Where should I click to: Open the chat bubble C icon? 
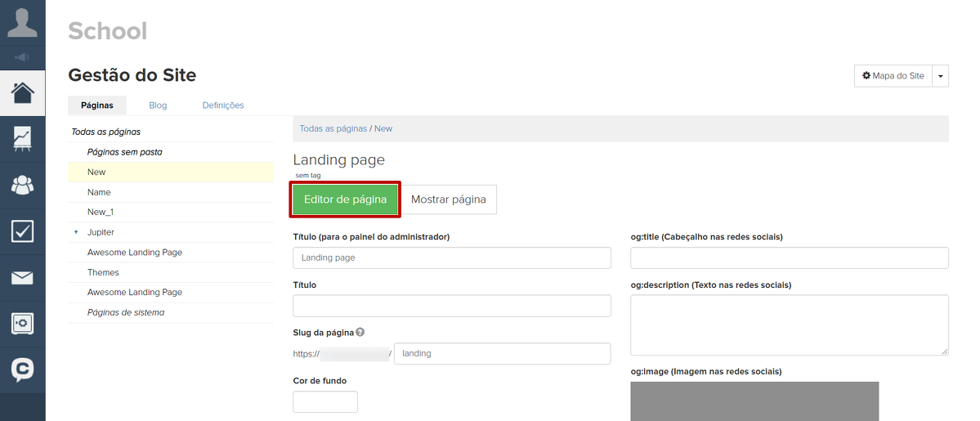click(22, 369)
